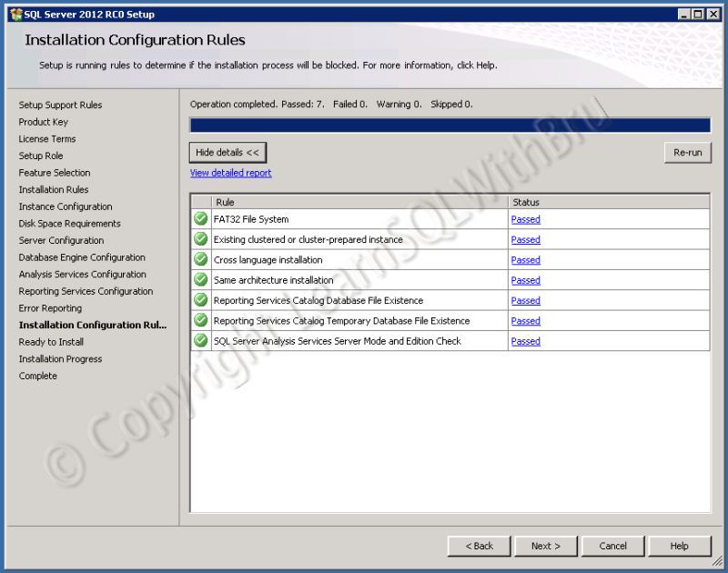The width and height of the screenshot is (728, 573).
Task: Click the passed icon for Cross language installation
Action: click(200, 259)
